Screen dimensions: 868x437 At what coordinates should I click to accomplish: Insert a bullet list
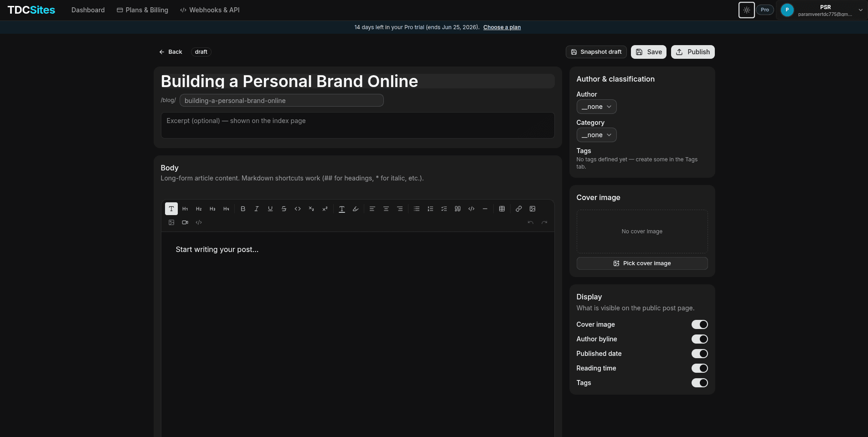tap(417, 209)
